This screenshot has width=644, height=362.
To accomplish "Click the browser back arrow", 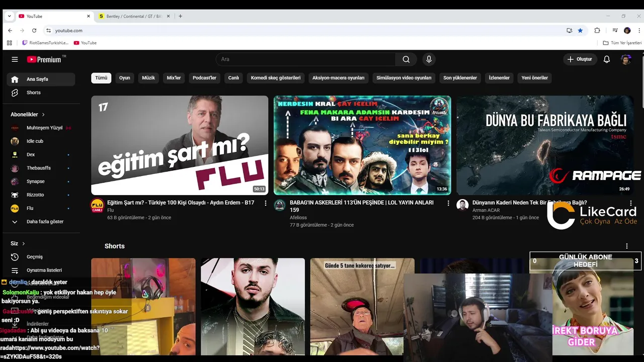I will coord(10,31).
